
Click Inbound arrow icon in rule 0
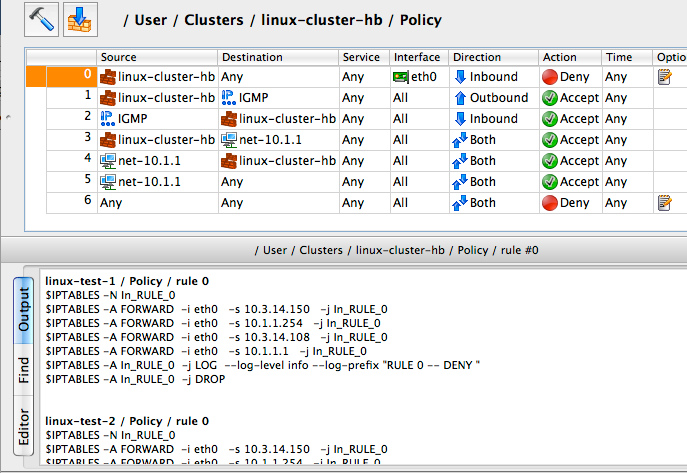[x=460, y=77]
